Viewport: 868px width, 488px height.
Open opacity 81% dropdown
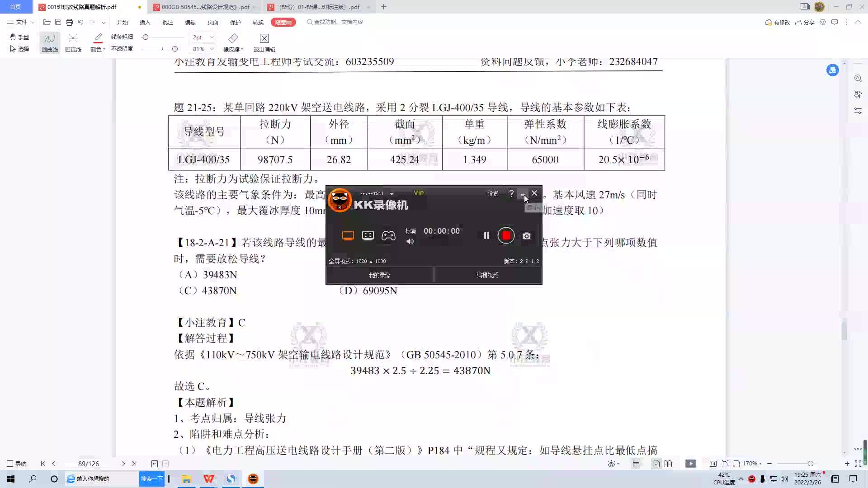click(x=212, y=49)
